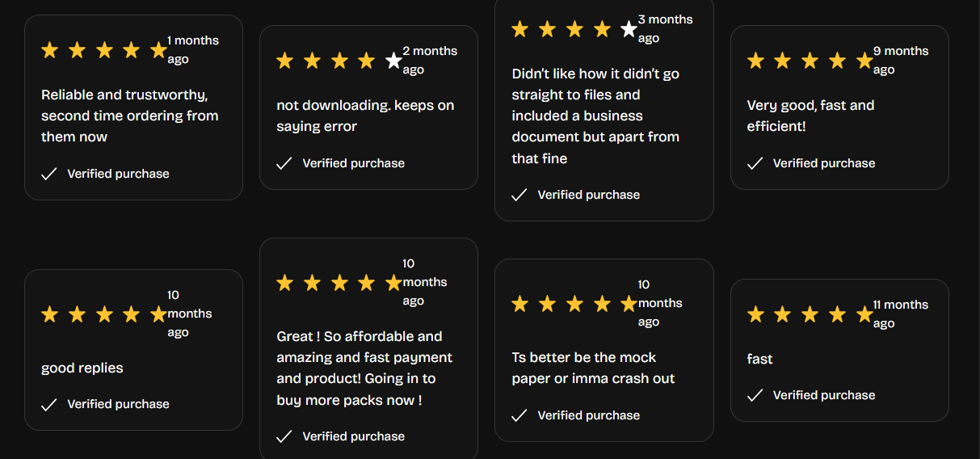Click the 'good replies' review text

tap(82, 368)
